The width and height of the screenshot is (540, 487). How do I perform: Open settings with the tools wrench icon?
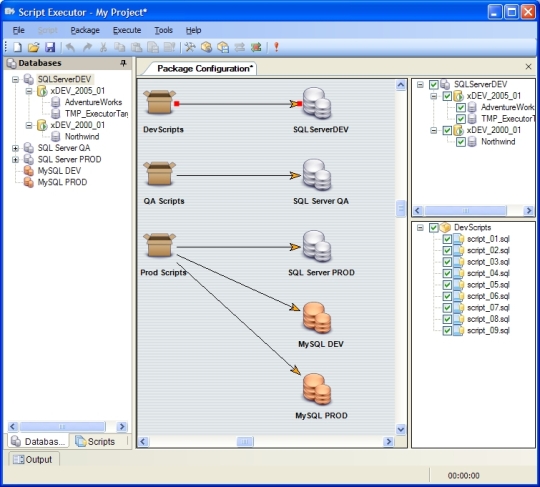point(190,47)
